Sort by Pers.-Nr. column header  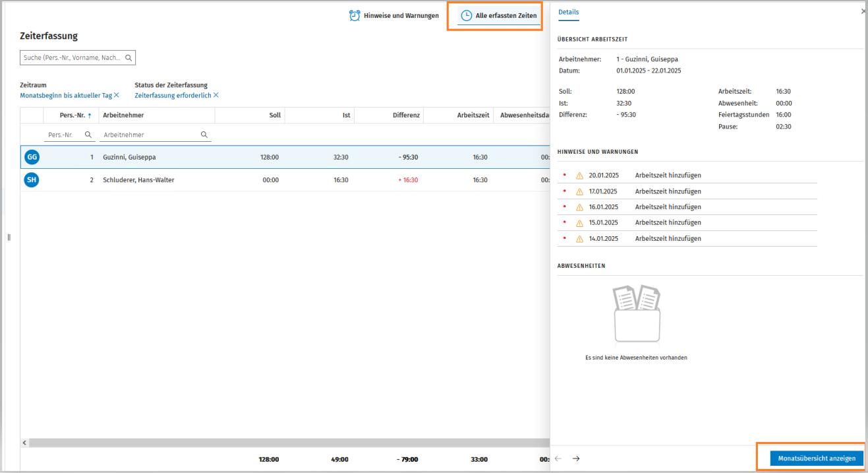coord(72,115)
